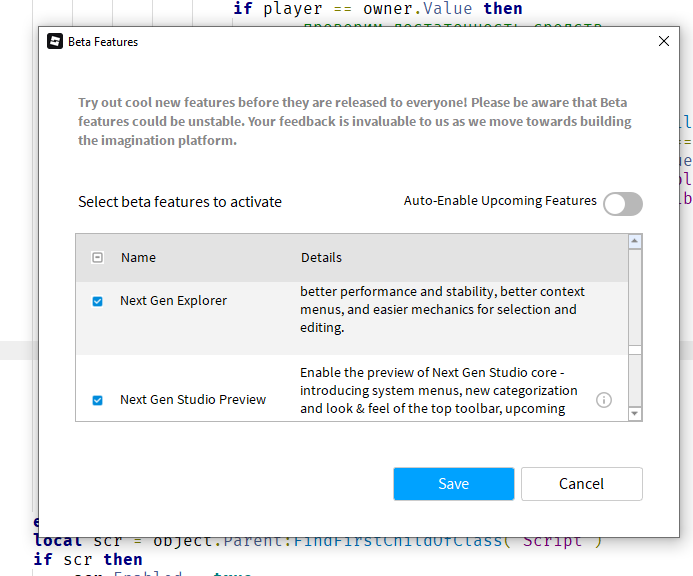Click the Next Gen Explorer details description
The width and height of the screenshot is (693, 576).
point(442,309)
